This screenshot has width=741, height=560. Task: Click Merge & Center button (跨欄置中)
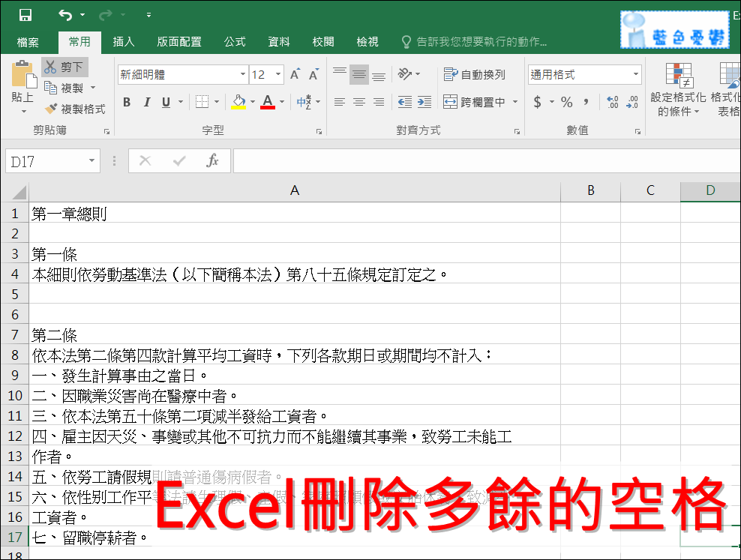[475, 101]
